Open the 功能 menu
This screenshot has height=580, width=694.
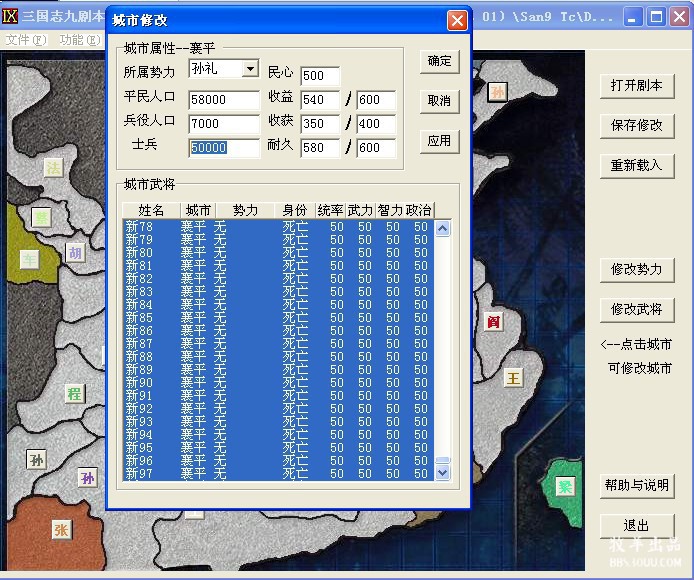point(80,40)
